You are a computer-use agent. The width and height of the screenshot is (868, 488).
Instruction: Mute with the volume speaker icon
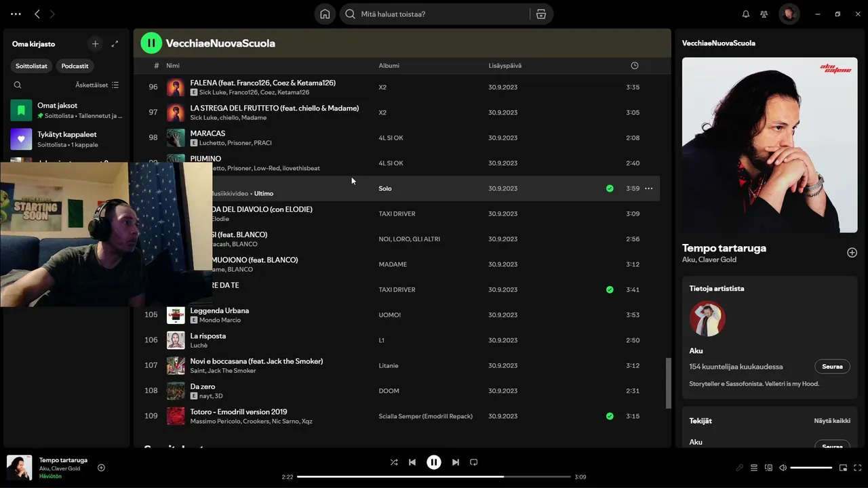[783, 468]
